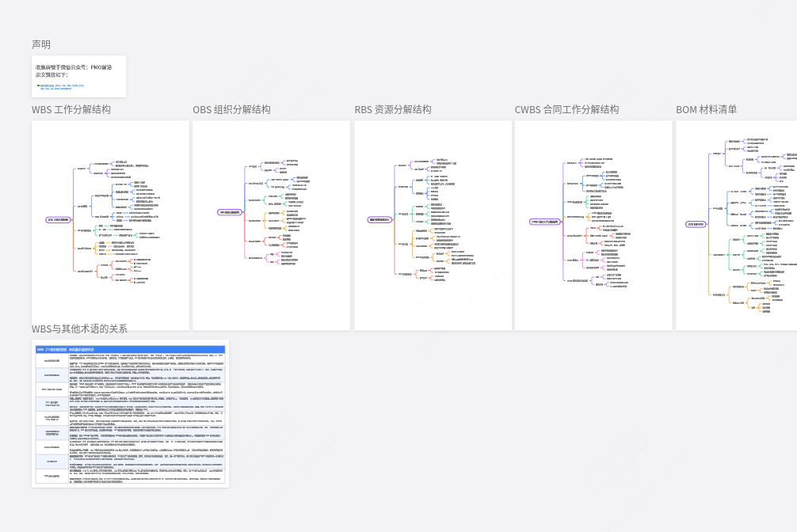
Task: Select the WBS与其他术语的关系 frame title
Action: click(79, 329)
